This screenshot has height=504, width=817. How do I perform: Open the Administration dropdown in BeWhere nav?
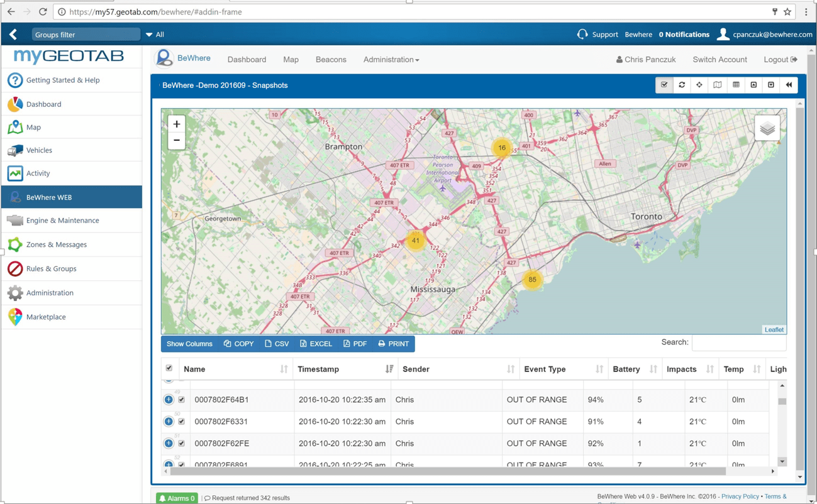click(x=391, y=60)
